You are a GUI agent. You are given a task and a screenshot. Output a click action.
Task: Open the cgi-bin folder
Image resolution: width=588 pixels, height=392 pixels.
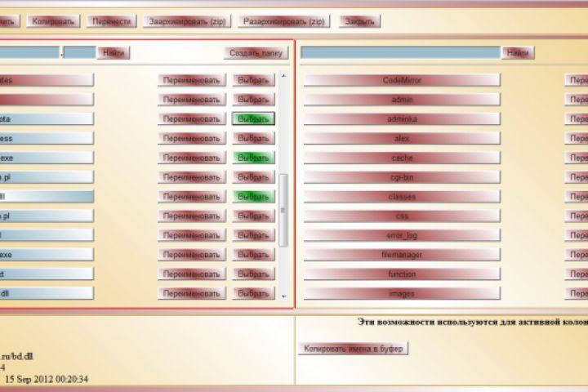[x=402, y=177]
